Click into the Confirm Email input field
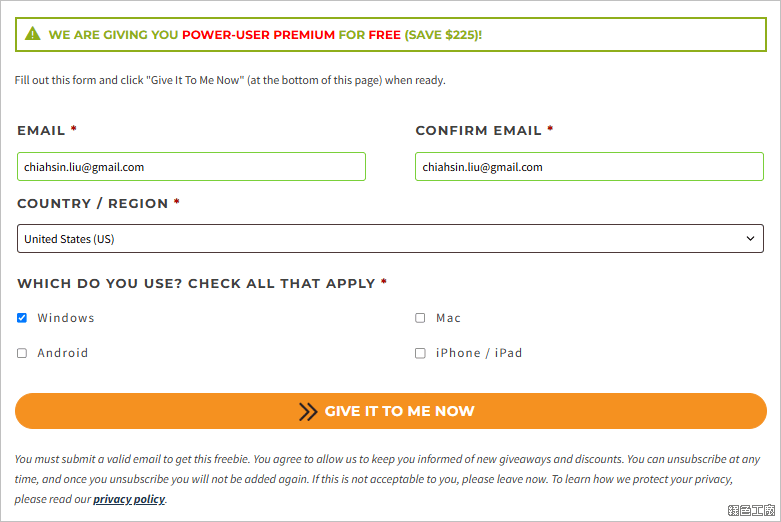 point(589,166)
